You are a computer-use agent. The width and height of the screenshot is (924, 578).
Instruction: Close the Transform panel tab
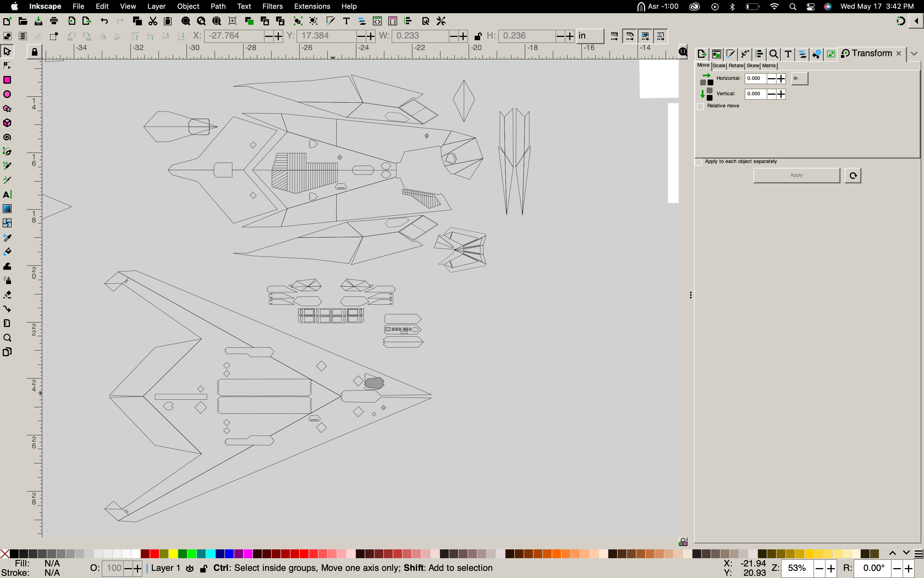[x=899, y=53]
